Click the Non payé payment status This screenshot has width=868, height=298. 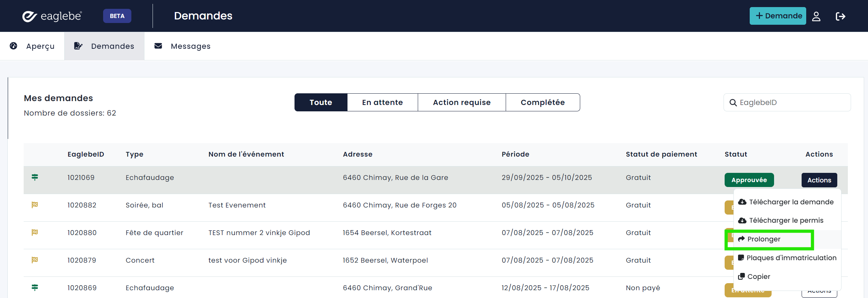click(643, 288)
